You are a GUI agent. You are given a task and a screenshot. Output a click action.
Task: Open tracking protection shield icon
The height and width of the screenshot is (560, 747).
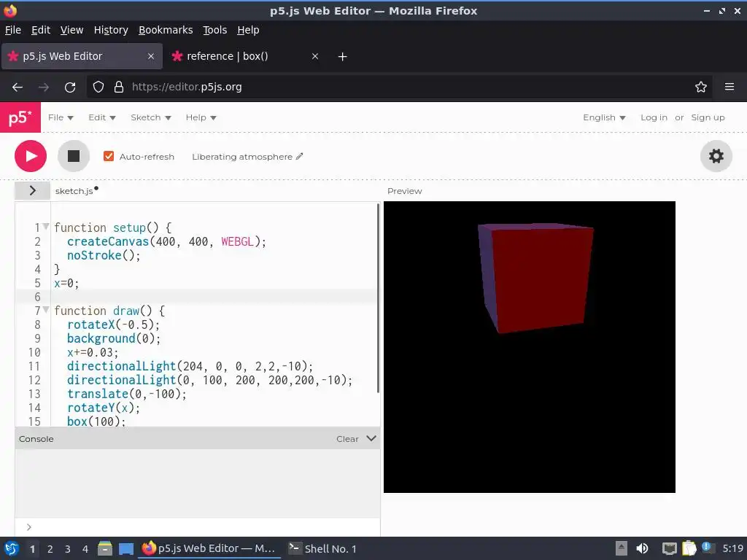98,87
